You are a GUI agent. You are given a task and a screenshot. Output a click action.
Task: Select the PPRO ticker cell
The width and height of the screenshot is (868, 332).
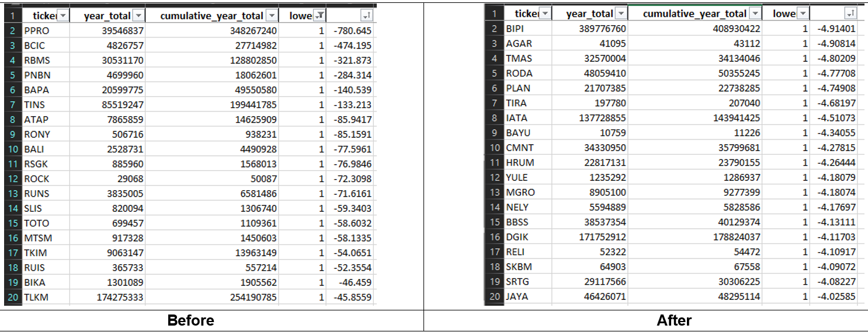[x=46, y=31]
